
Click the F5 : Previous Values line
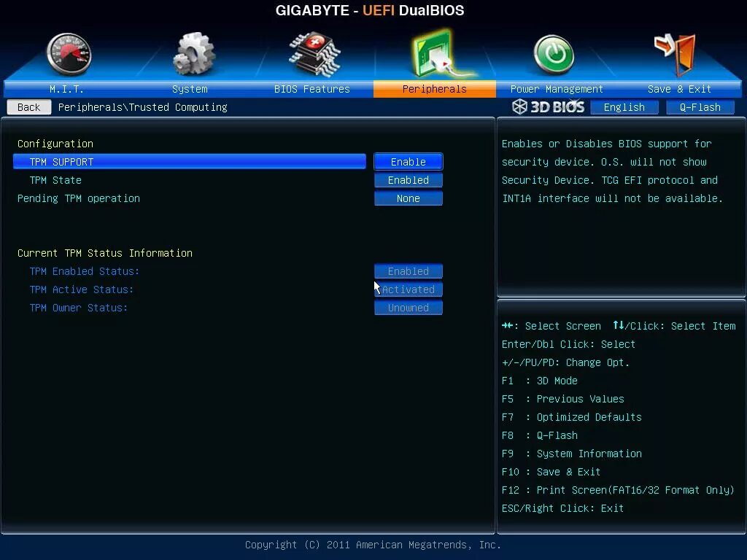coord(562,399)
